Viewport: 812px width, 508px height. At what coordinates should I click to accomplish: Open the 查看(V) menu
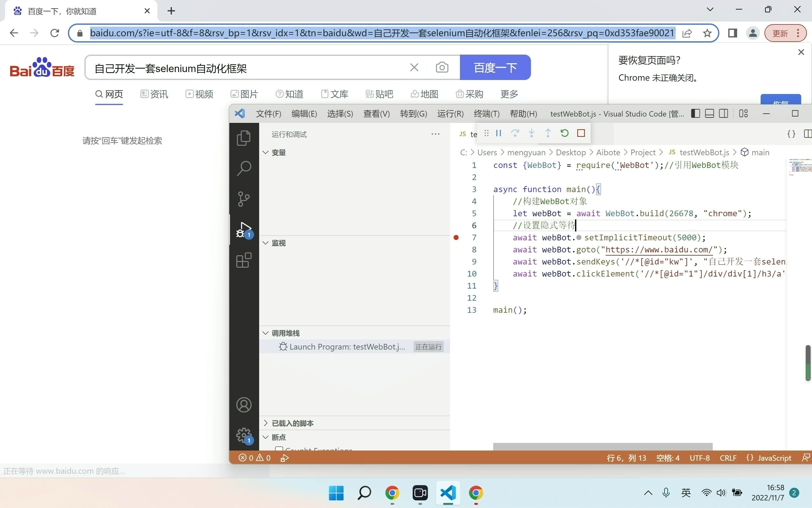coord(376,114)
